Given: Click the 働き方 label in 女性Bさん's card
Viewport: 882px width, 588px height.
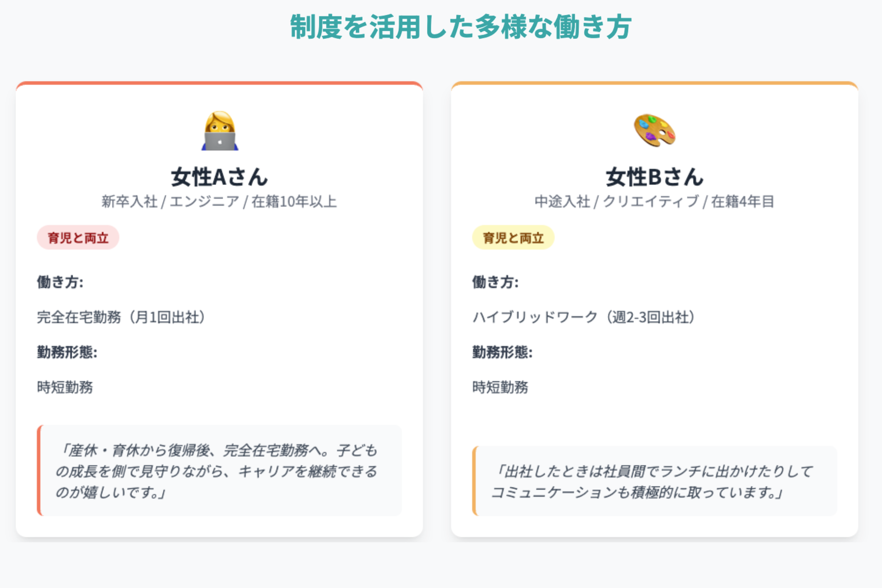Looking at the screenshot, I should pos(495,282).
